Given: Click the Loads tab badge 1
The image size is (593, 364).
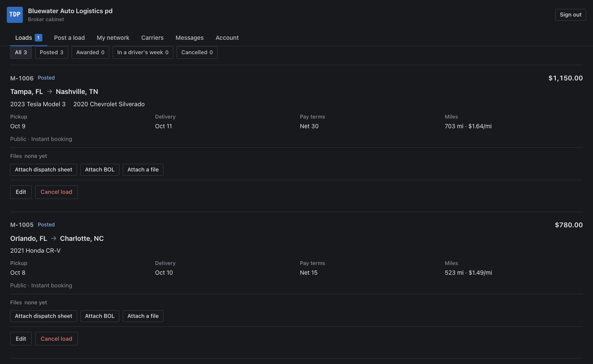Looking at the screenshot, I should [39, 38].
